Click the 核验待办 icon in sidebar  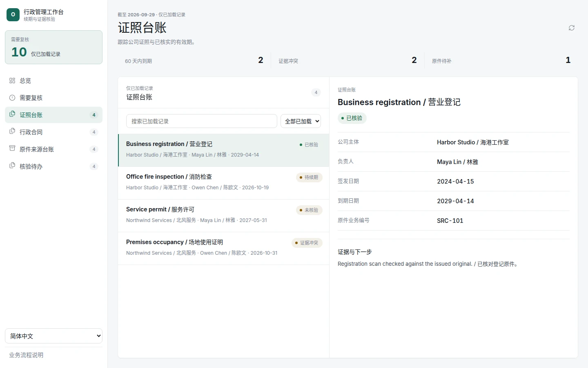(x=12, y=166)
